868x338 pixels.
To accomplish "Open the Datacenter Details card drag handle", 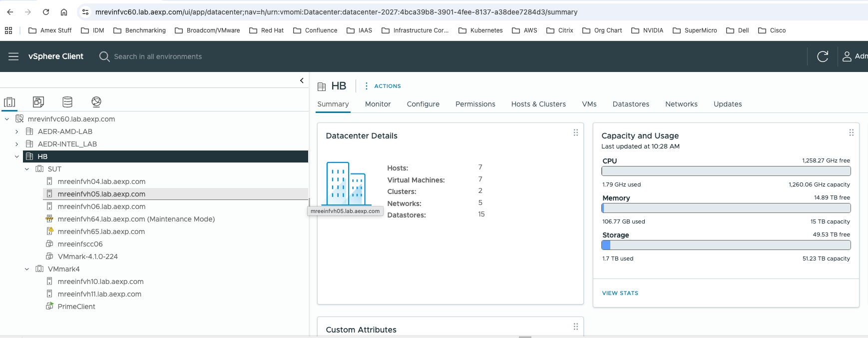I will 576,132.
